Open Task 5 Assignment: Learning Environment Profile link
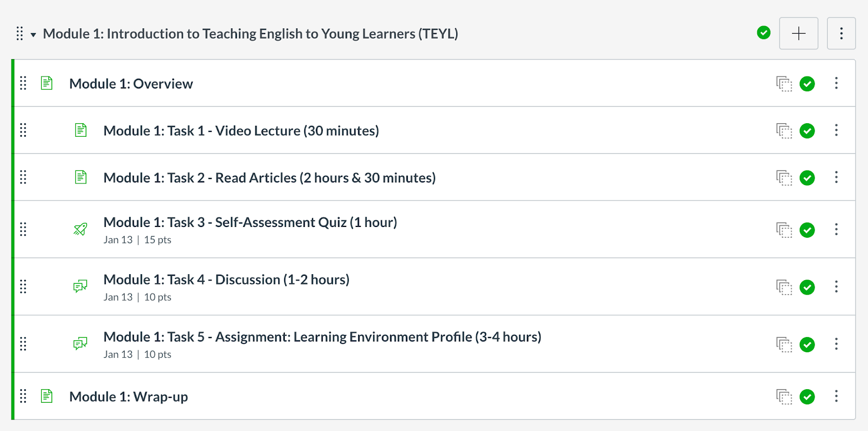868x431 pixels. click(322, 337)
